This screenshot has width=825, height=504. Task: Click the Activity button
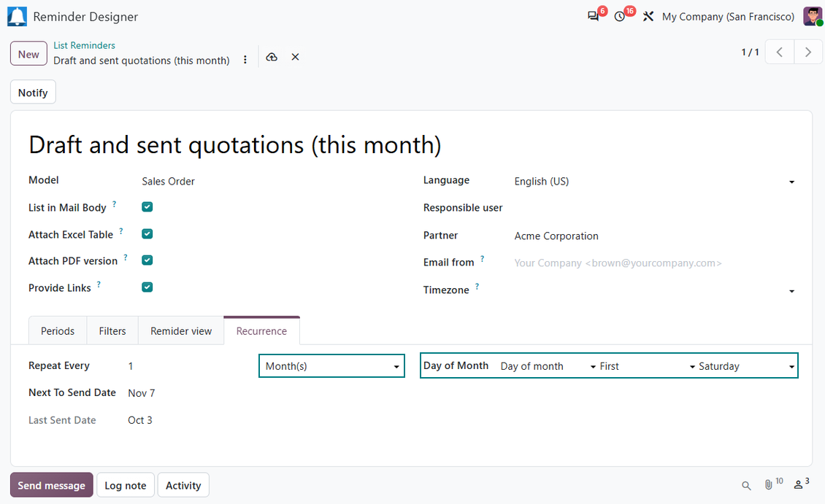(183, 485)
